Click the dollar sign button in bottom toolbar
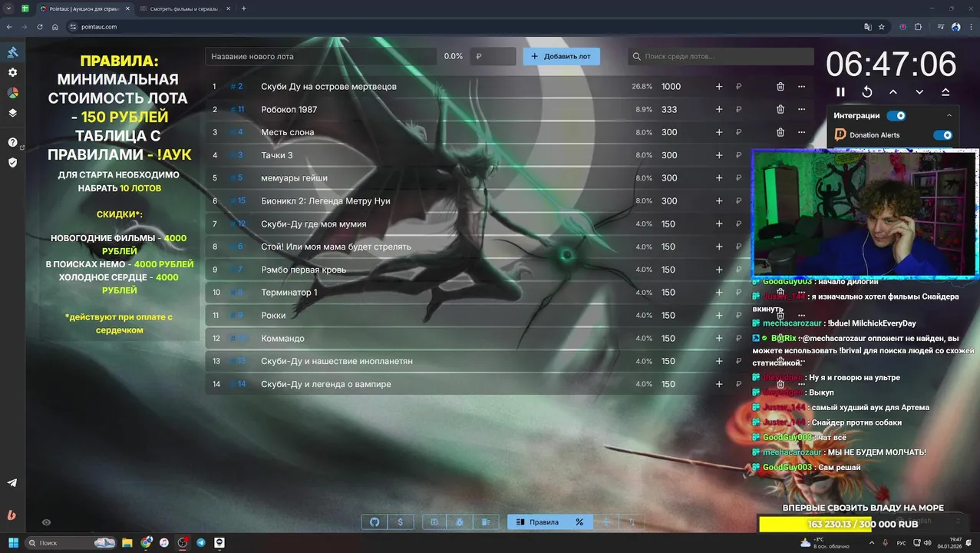 coord(401,522)
